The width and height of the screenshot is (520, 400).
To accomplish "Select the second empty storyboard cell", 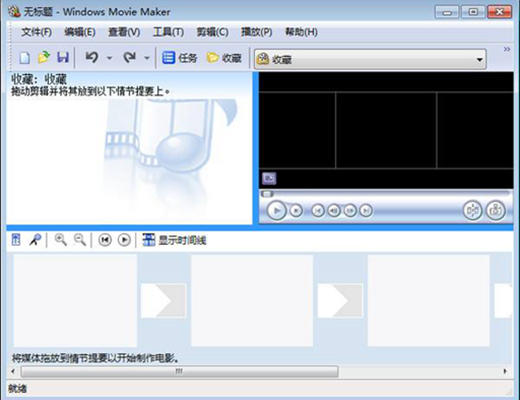I will coord(252,301).
